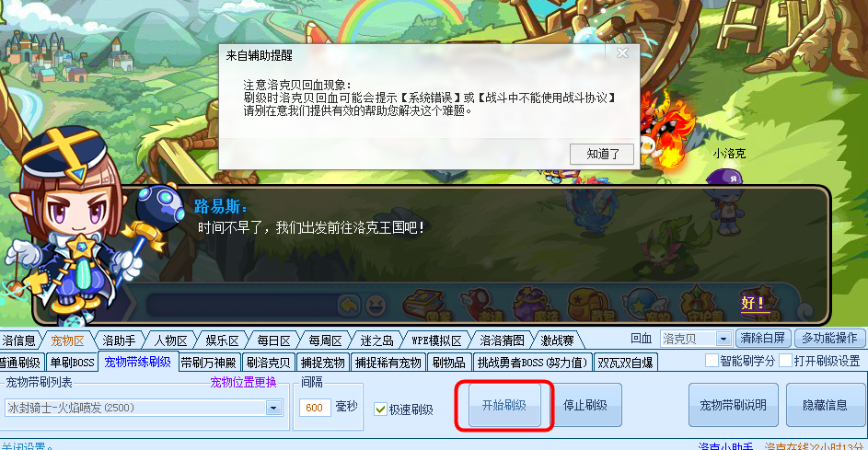Click the yellow send arrow icon

point(349,306)
